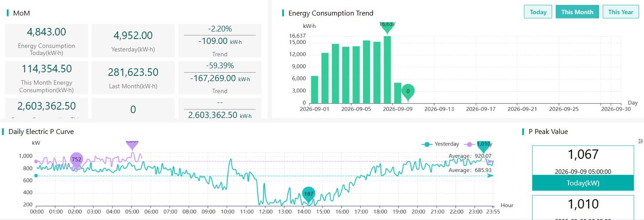Click the teal 187 minimum marker bubble

click(309, 195)
